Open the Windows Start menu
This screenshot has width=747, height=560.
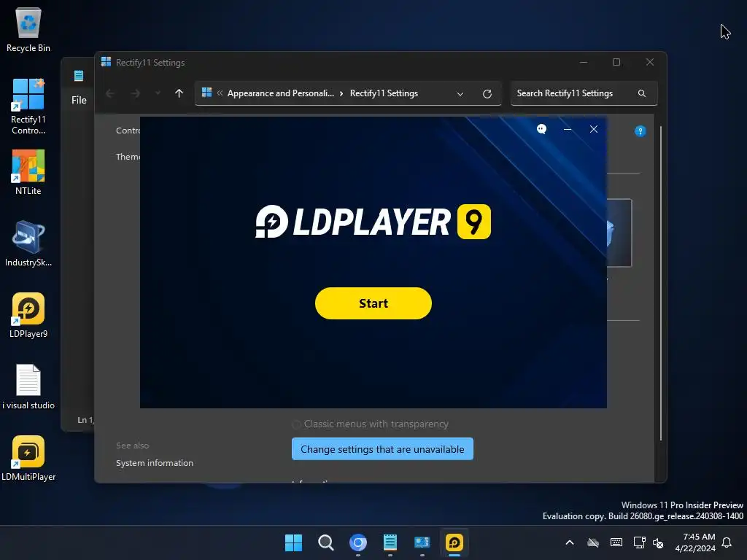pos(293,542)
